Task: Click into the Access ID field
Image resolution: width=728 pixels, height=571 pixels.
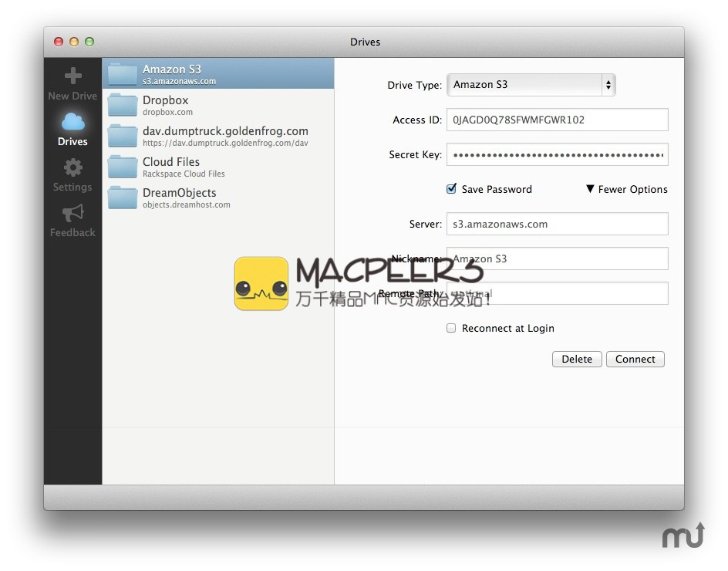Action: 557,120
